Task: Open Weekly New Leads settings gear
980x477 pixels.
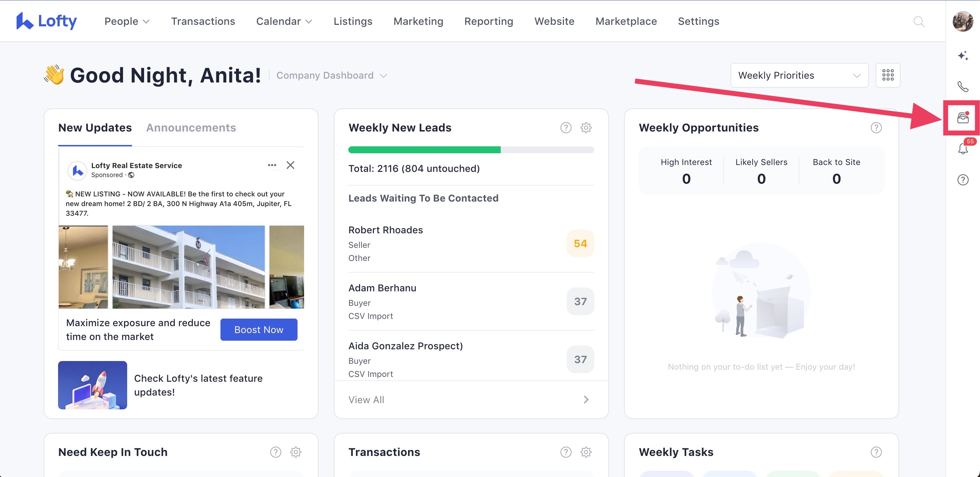Action: 586,128
